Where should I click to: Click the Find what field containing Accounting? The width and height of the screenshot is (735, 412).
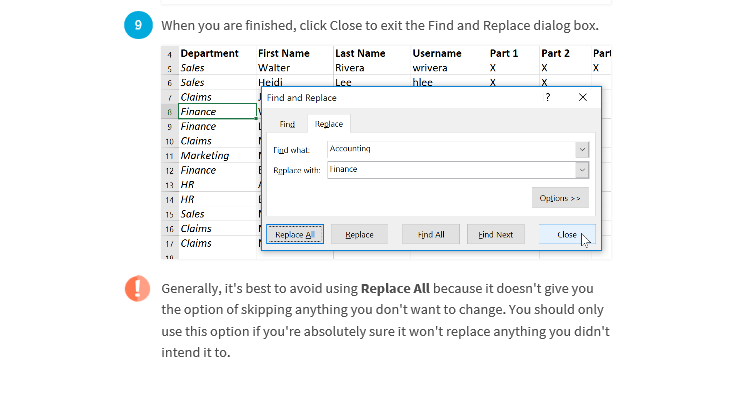tap(451, 150)
